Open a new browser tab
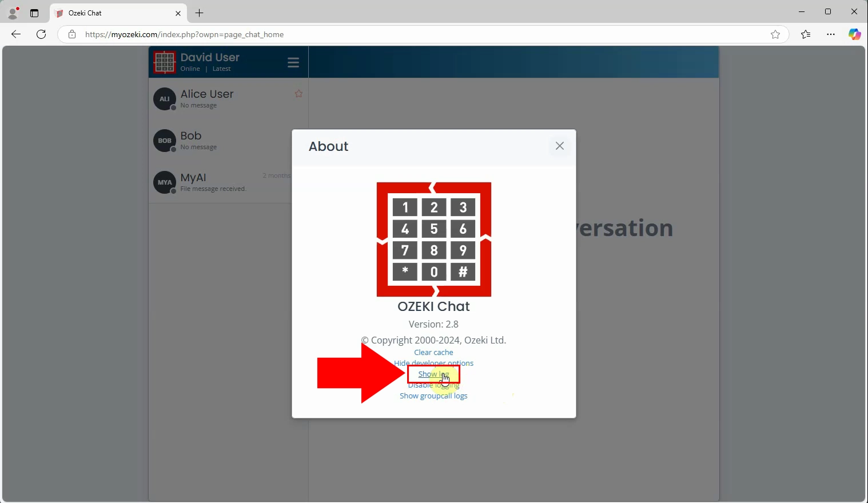Screen dimensions: 868x503 click(x=199, y=13)
